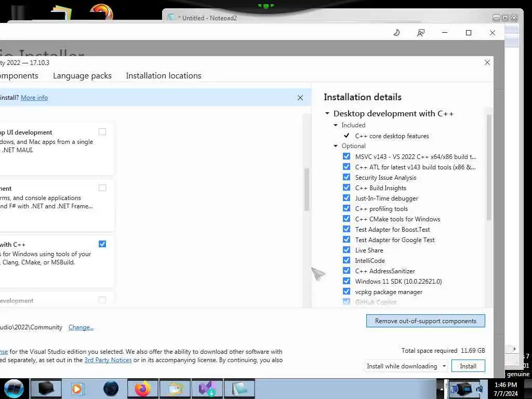This screenshot has width=532, height=399.
Task: Minimize the Visual Studio Installer window
Action: click(445, 33)
